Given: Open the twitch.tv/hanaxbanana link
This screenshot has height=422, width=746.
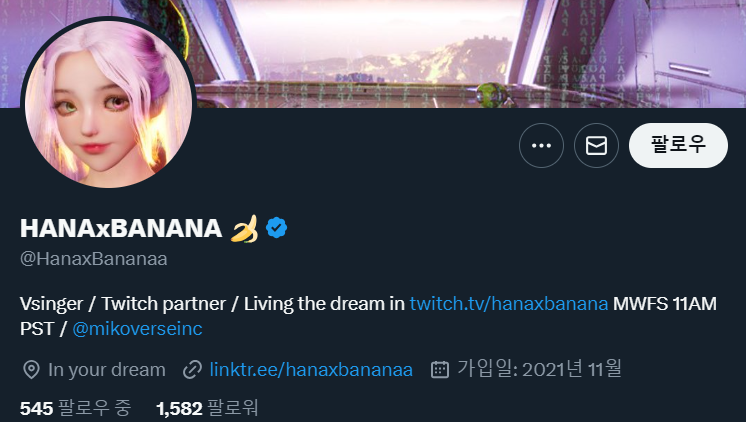Looking at the screenshot, I should coord(509,303).
